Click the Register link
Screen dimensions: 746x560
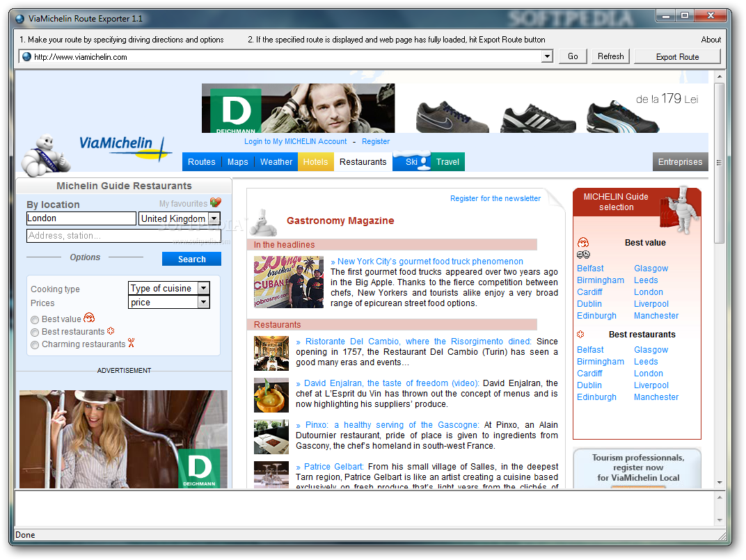[x=376, y=141]
